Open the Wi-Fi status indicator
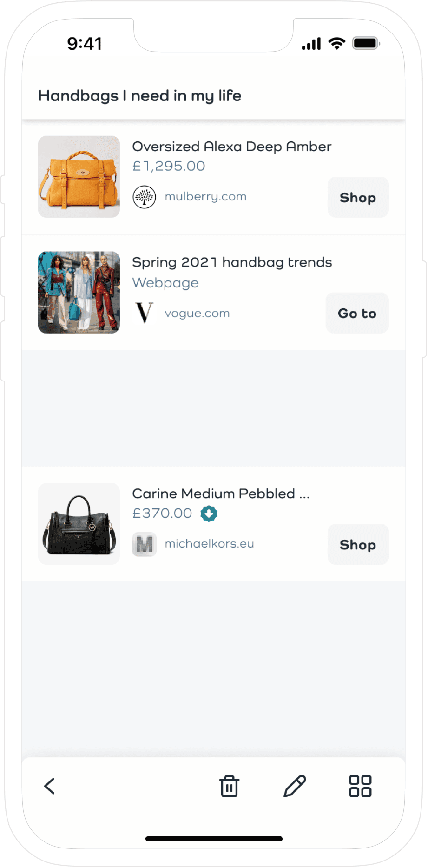Viewport: 428px width, 868px height. click(x=336, y=43)
